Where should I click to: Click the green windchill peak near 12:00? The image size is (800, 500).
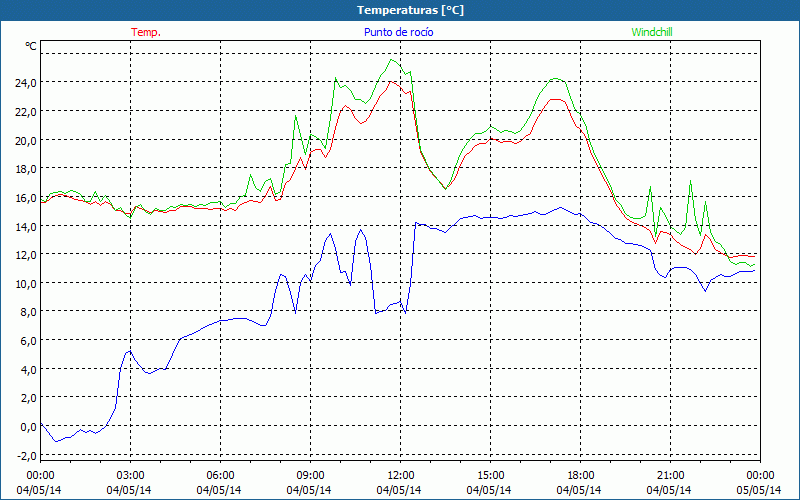391,60
